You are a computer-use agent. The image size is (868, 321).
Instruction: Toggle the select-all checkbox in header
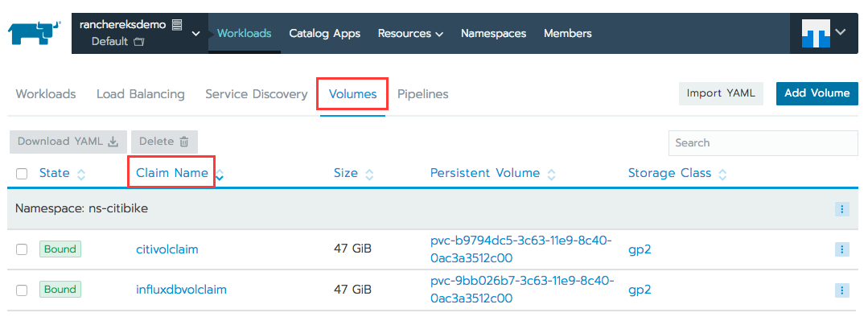click(x=22, y=174)
